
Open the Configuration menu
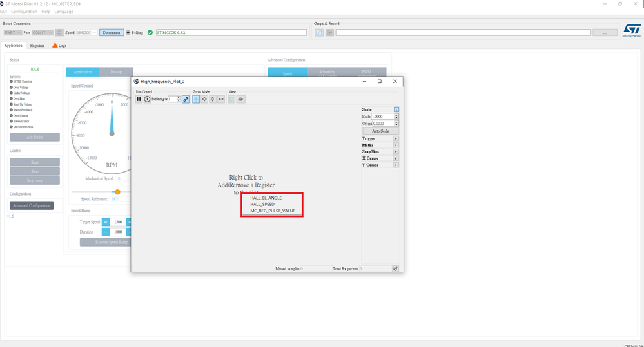[x=24, y=12]
